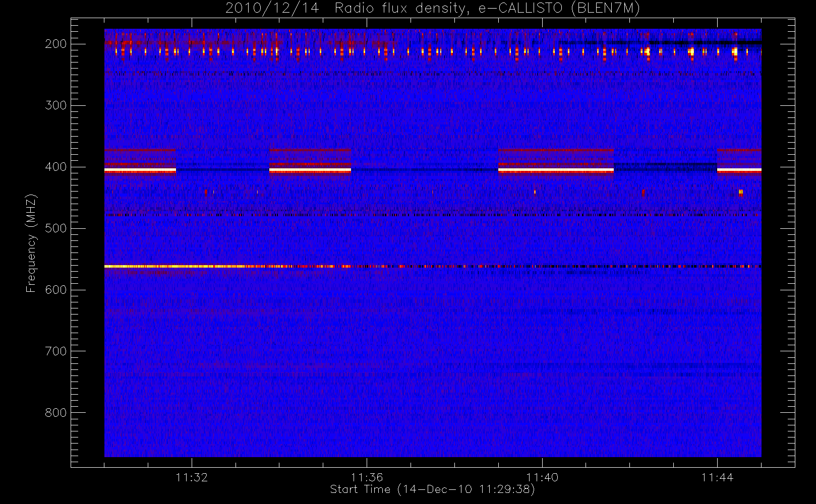Click the plot title '2010/12/14 Radio flux density'
The height and width of the screenshot is (504, 816).
tap(433, 9)
